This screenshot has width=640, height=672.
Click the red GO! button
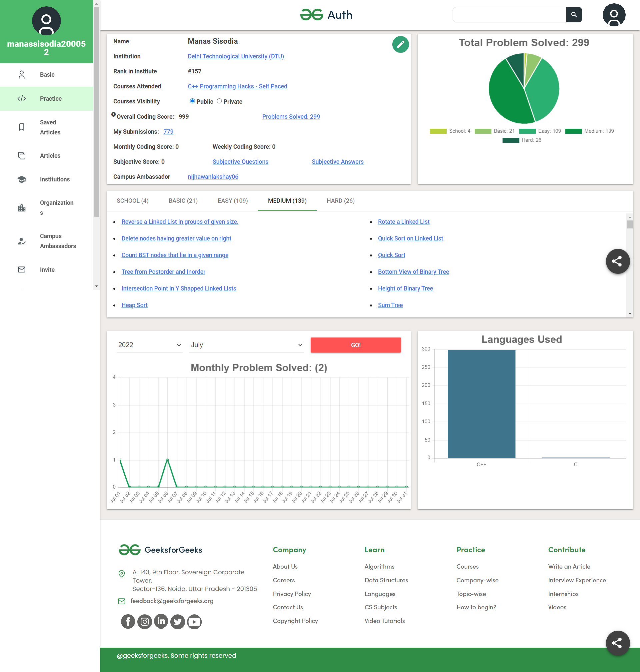(355, 345)
